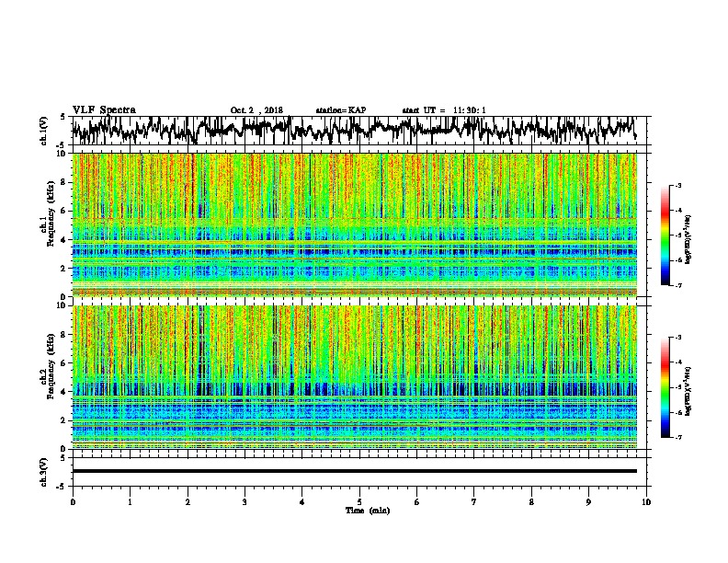Click the 'start UT = 11:30: 1' label

[x=444, y=110]
